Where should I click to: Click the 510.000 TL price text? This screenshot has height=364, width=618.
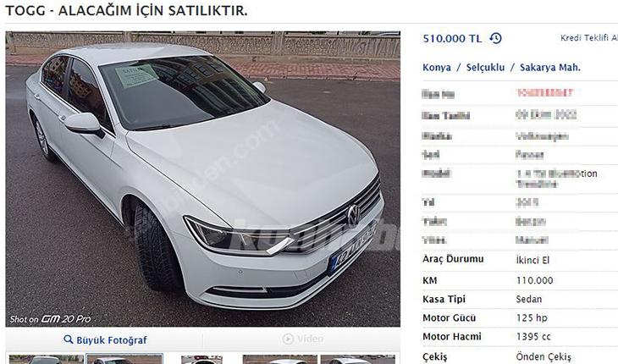pos(452,39)
